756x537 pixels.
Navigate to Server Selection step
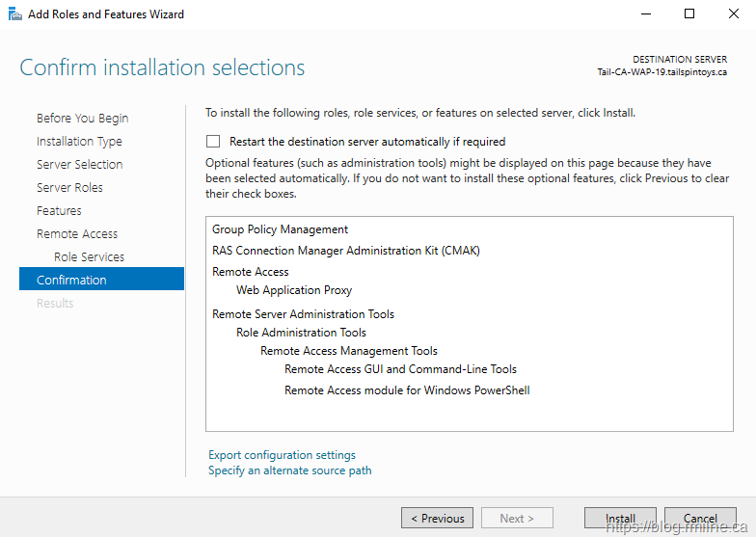tap(79, 165)
